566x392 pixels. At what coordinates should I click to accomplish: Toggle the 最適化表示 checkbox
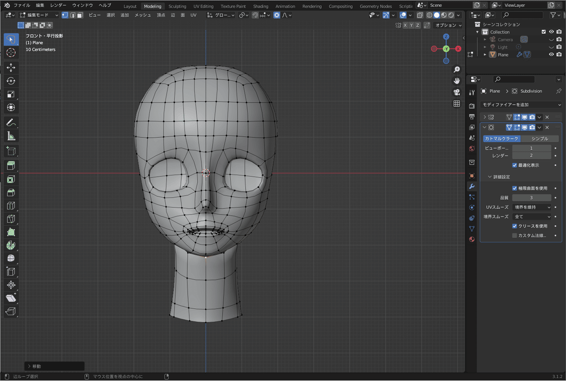coord(515,165)
